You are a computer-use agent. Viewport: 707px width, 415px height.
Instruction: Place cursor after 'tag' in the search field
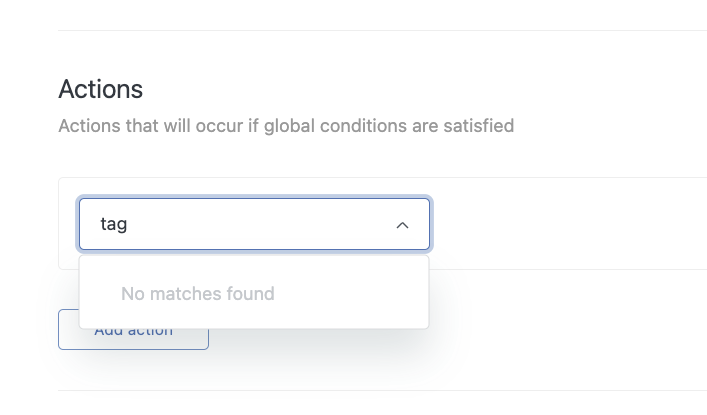(129, 225)
